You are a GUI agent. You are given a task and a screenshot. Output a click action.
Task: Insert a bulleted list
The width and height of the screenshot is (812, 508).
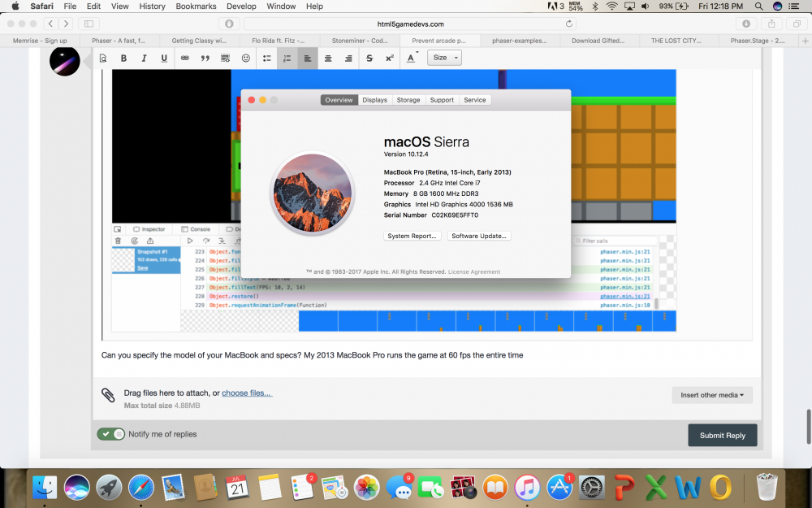pos(266,58)
